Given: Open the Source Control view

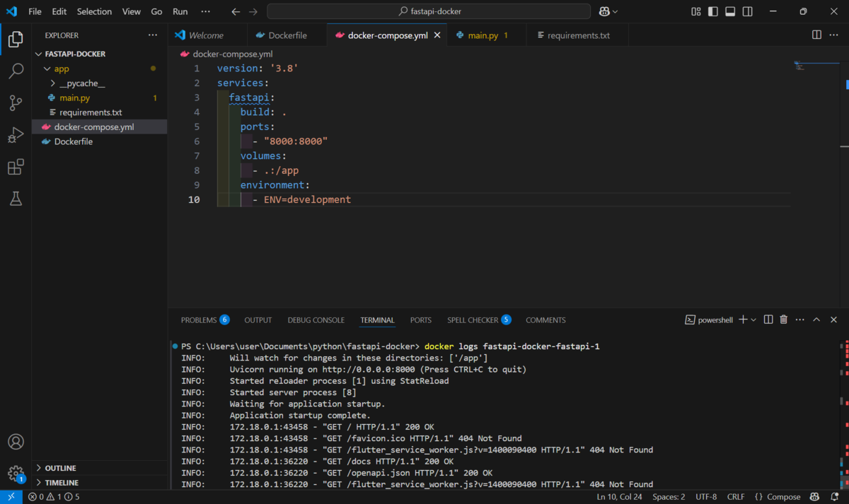Looking at the screenshot, I should [16, 103].
